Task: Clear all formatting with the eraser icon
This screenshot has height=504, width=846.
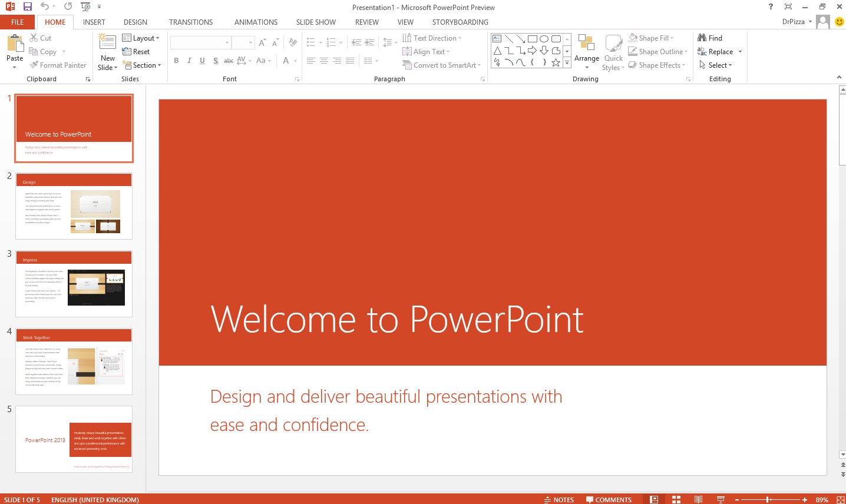Action: pyautogui.click(x=293, y=42)
